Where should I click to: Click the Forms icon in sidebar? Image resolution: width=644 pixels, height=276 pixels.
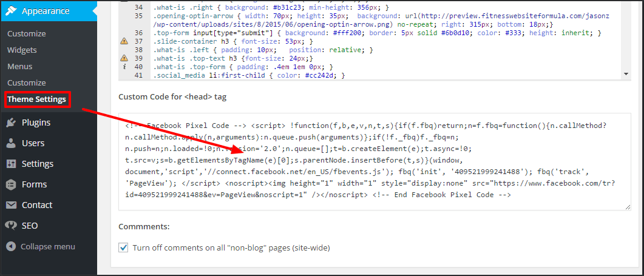click(x=12, y=184)
